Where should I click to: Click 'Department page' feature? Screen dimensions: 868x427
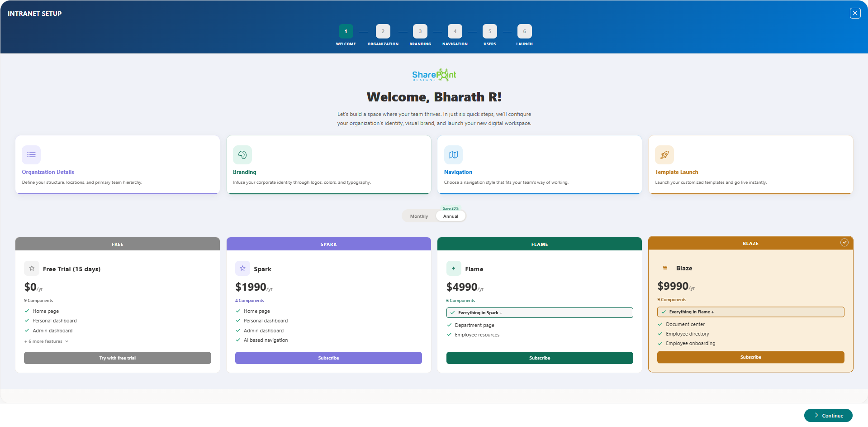(x=474, y=325)
